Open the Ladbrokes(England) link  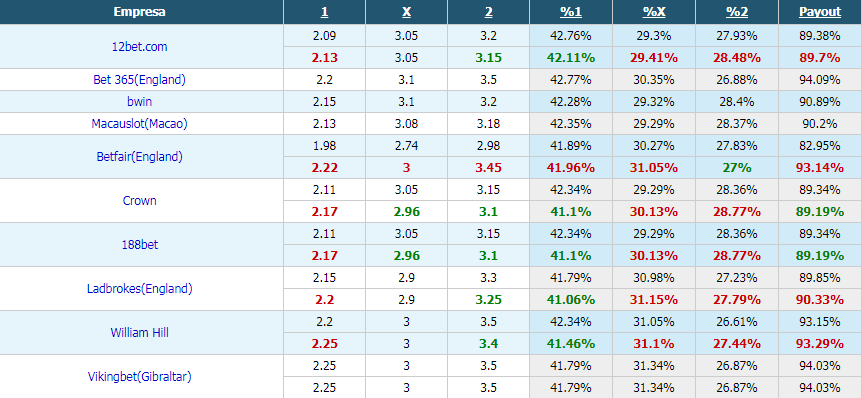[x=140, y=289]
